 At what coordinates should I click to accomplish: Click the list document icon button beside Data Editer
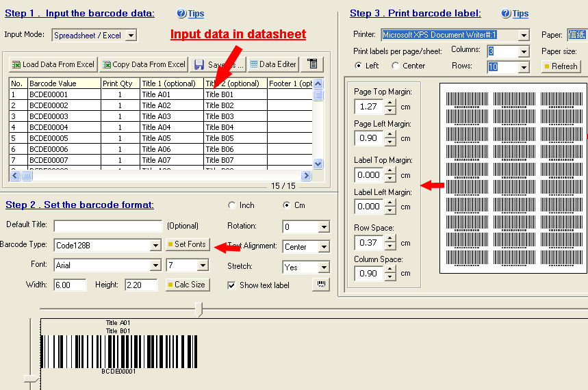tap(312, 64)
